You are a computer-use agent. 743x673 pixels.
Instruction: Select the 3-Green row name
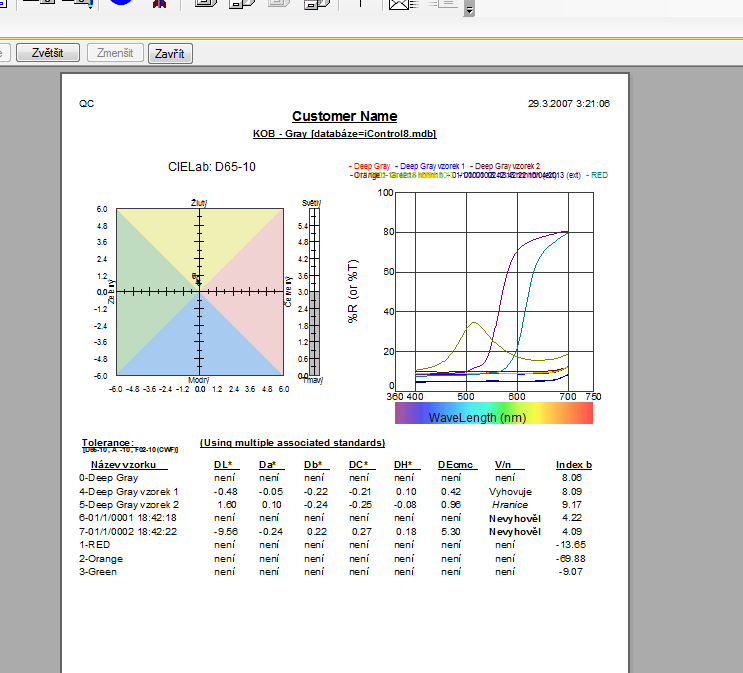click(x=98, y=572)
